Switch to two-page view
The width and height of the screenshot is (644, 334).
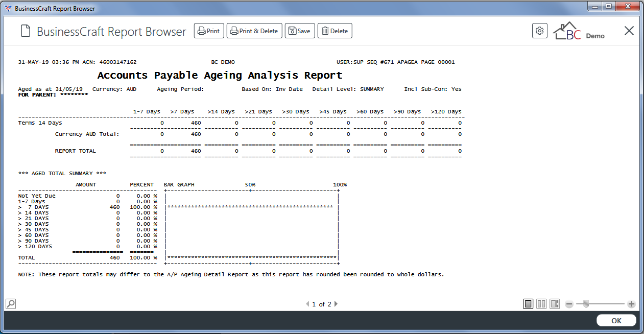[x=541, y=304]
